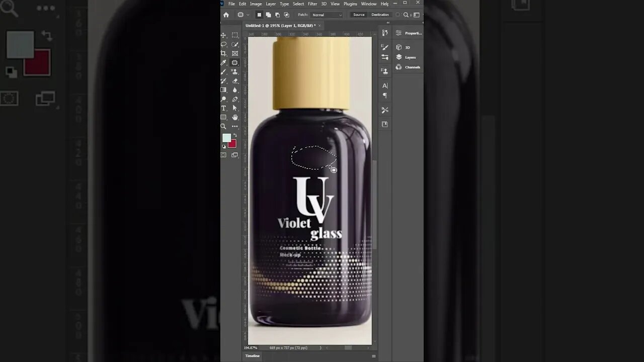This screenshot has width=644, height=362.
Task: Set patch to Destination
Action: [x=380, y=15]
